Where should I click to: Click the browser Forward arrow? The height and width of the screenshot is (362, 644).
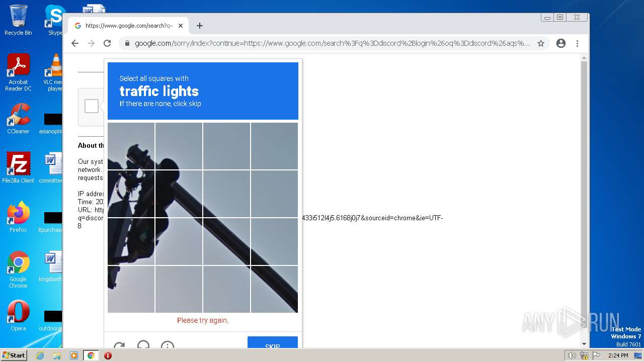[x=91, y=43]
